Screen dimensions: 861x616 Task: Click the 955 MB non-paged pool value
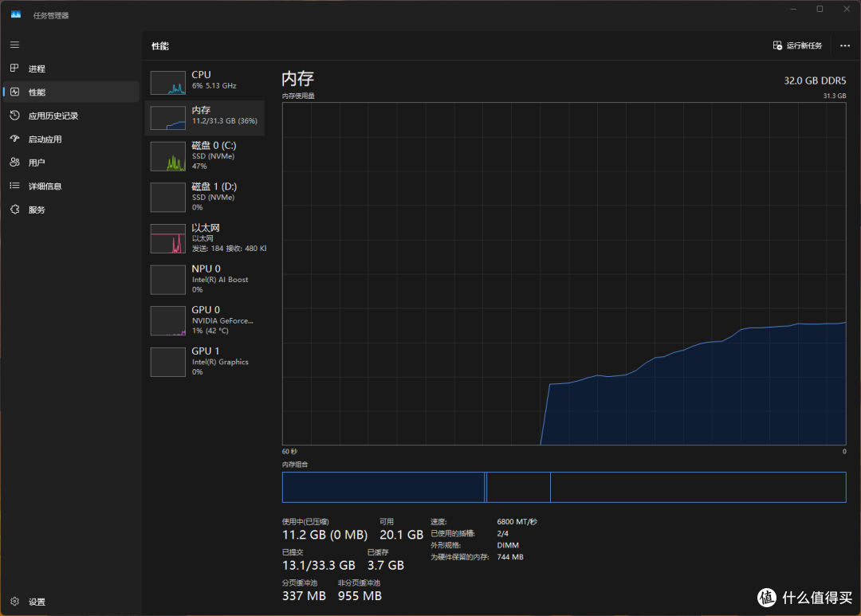360,596
